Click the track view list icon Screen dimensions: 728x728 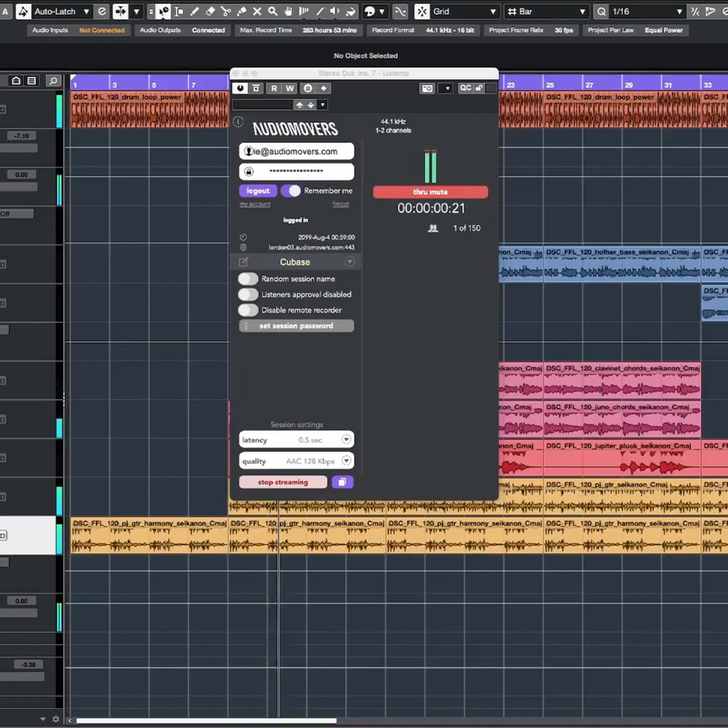click(32, 81)
